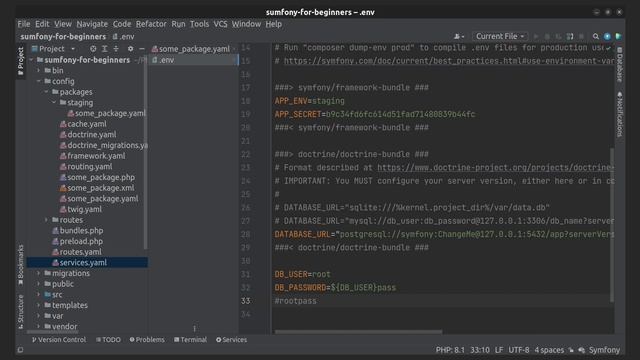
Task: Hide the Project tool window with minus icon
Action: click(142, 49)
